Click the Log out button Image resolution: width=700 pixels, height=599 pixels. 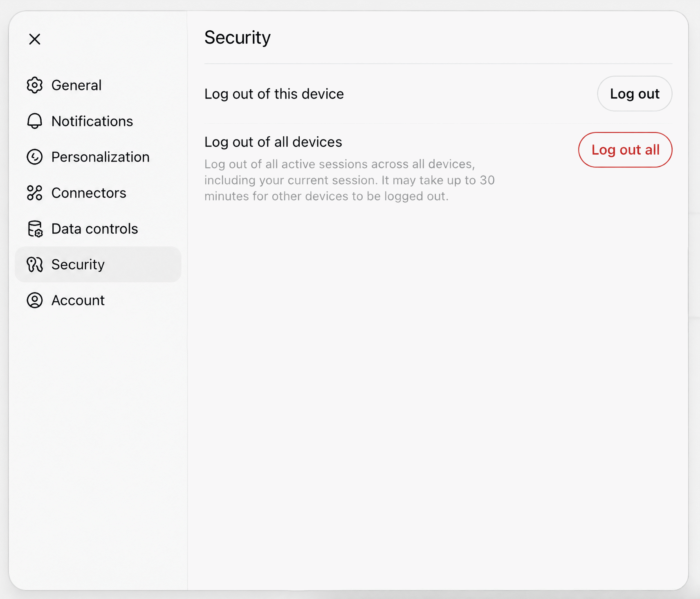click(635, 94)
